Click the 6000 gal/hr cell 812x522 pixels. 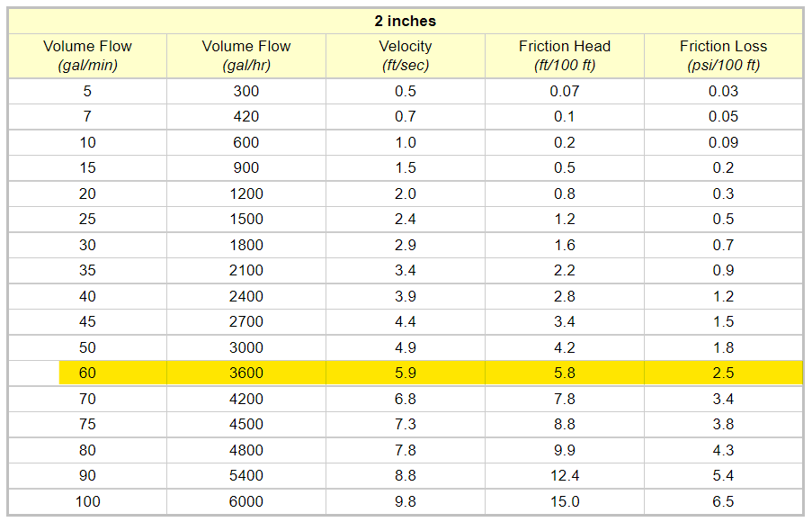click(246, 501)
